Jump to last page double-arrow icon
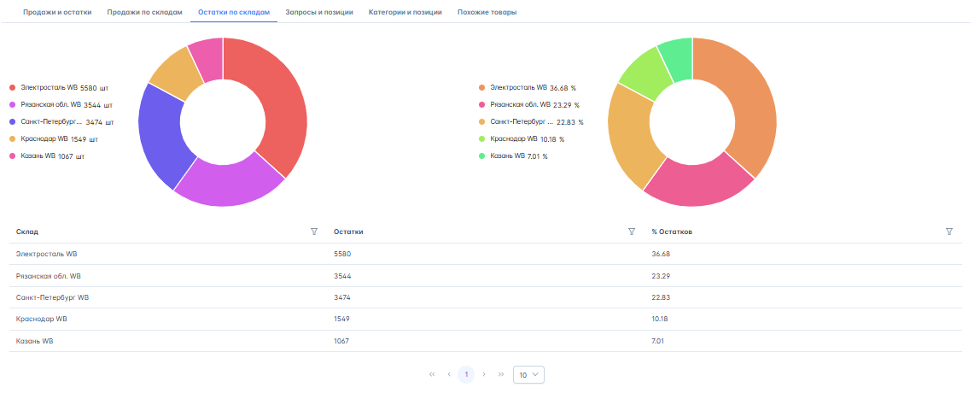The width and height of the screenshot is (980, 405). click(x=501, y=374)
